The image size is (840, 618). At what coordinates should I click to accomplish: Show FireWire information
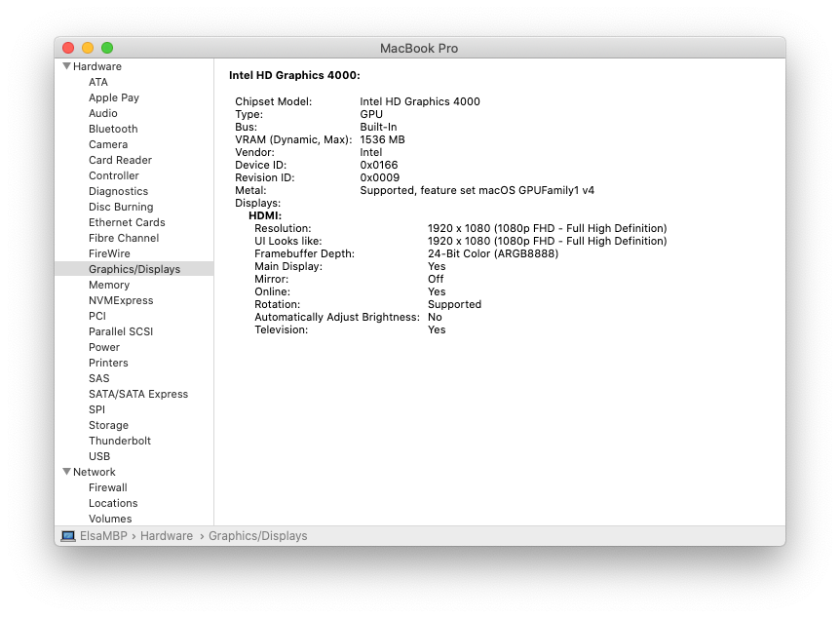[x=109, y=253]
